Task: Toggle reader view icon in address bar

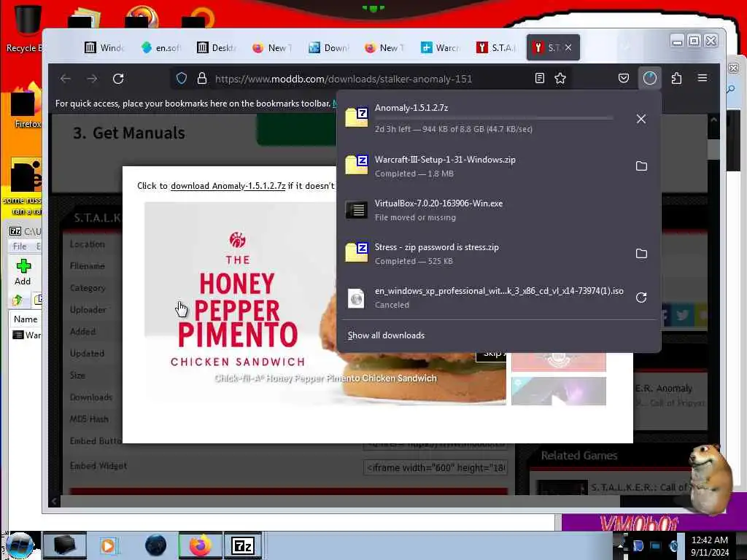Action: pyautogui.click(x=540, y=78)
